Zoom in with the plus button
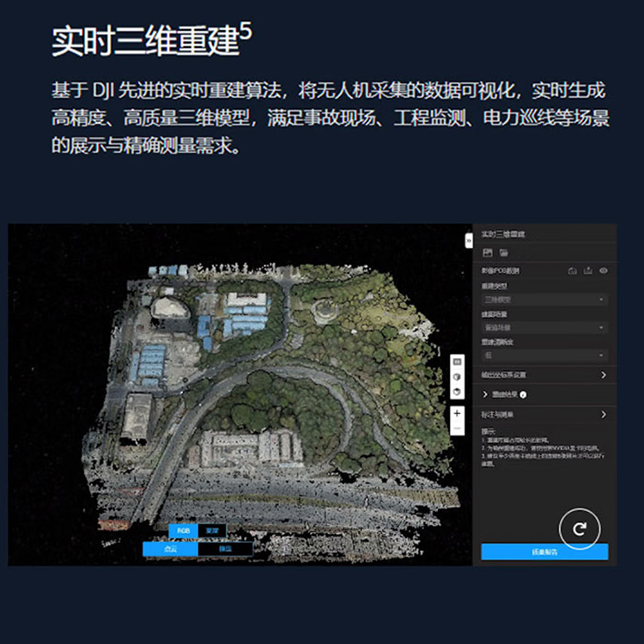The width and height of the screenshot is (644, 644). pyautogui.click(x=457, y=413)
